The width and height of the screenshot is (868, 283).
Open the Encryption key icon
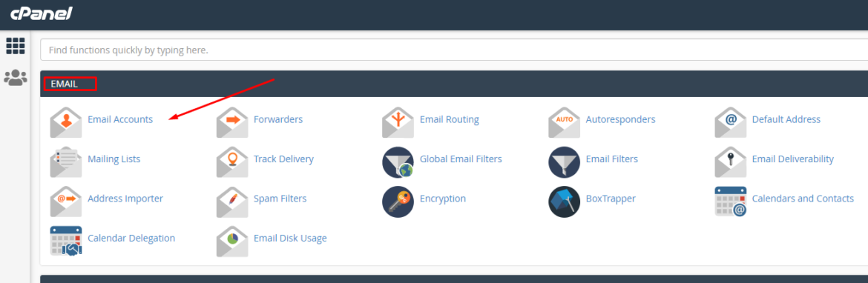tap(398, 202)
